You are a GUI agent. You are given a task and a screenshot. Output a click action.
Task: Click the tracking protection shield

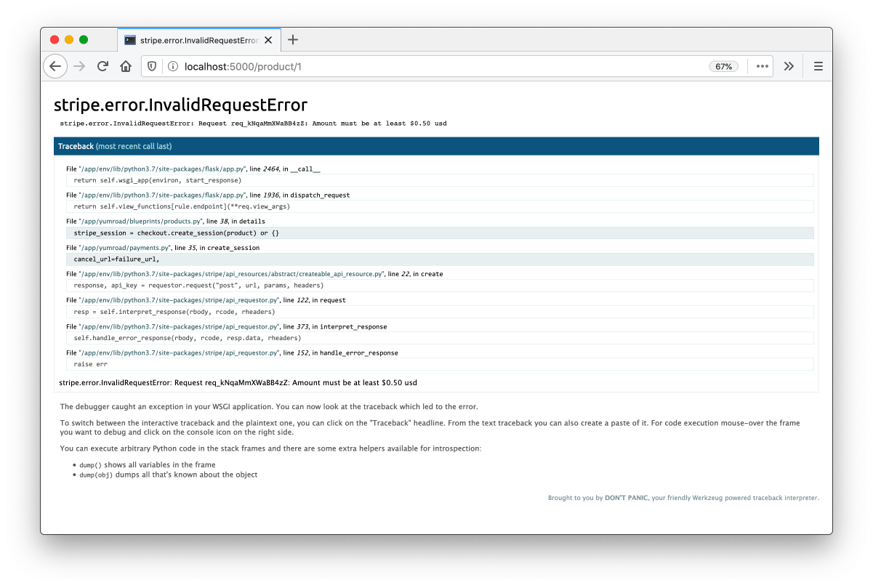tap(151, 65)
